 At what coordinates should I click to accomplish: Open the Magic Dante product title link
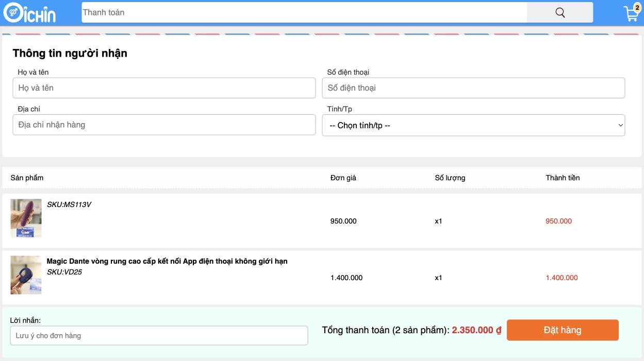click(167, 261)
